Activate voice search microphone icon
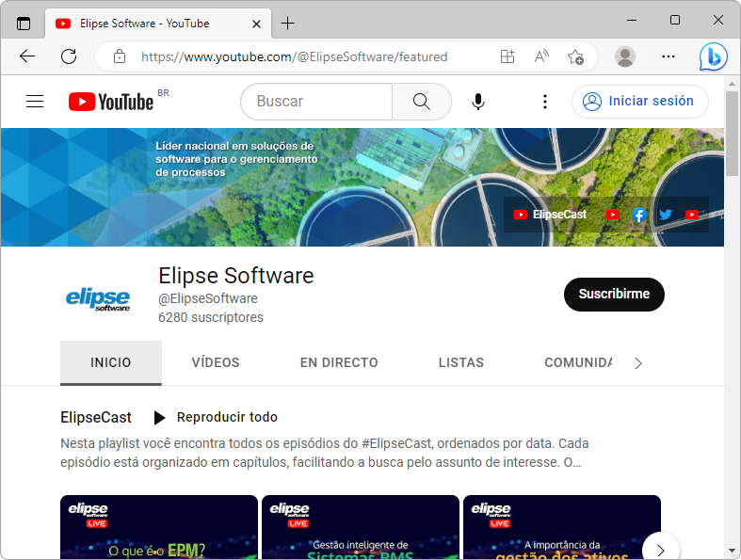 (478, 102)
